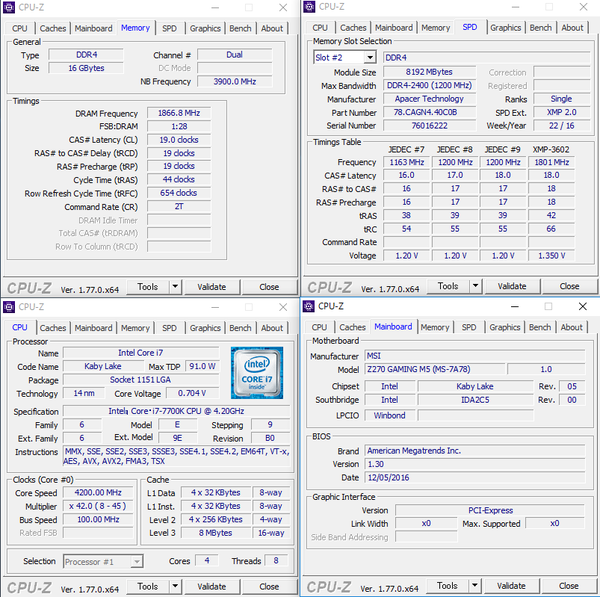Click BIOS date 12/05/2016 field
The height and width of the screenshot is (597, 600).
(x=475, y=477)
